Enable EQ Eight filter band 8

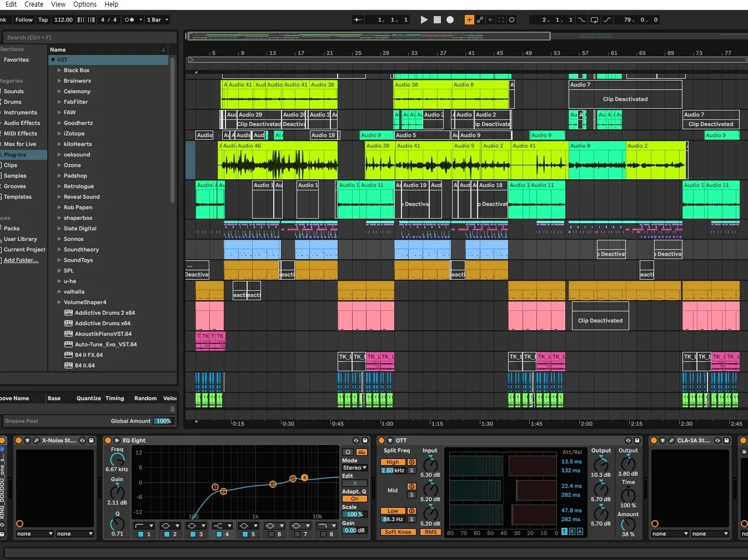323,534
